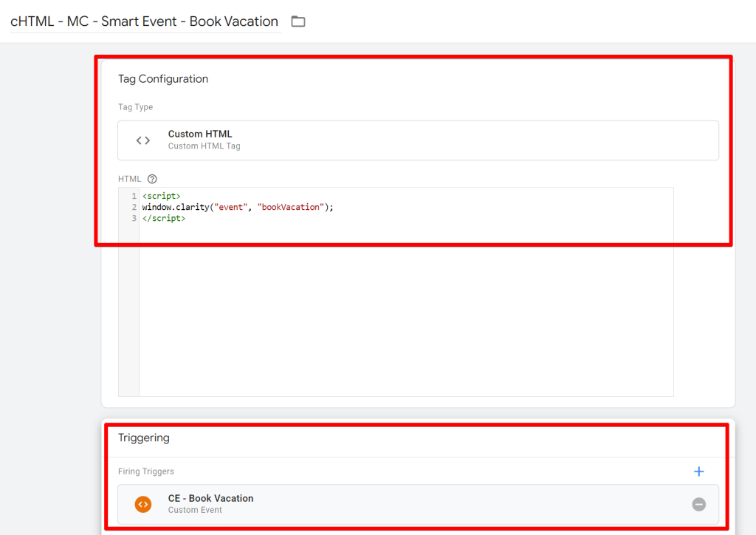Remove the CE - Book Vacation trigger
The image size is (756, 535).
click(698, 504)
